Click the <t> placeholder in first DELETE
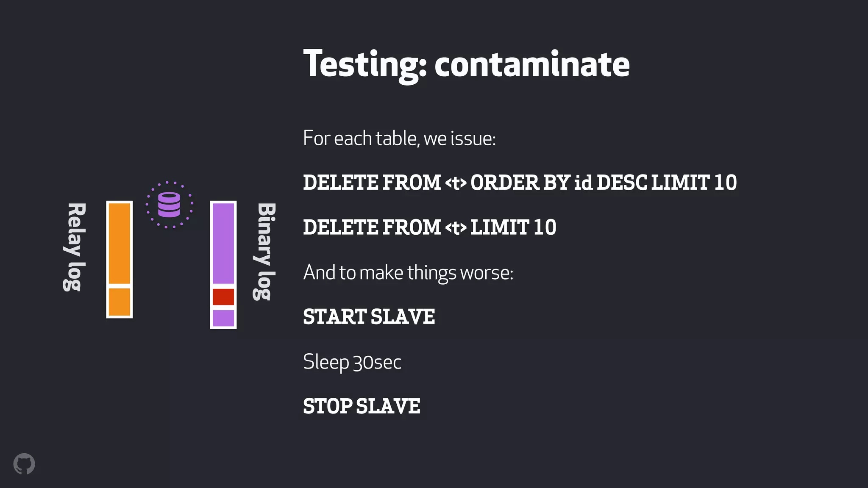Viewport: 868px width, 488px height. tap(456, 183)
